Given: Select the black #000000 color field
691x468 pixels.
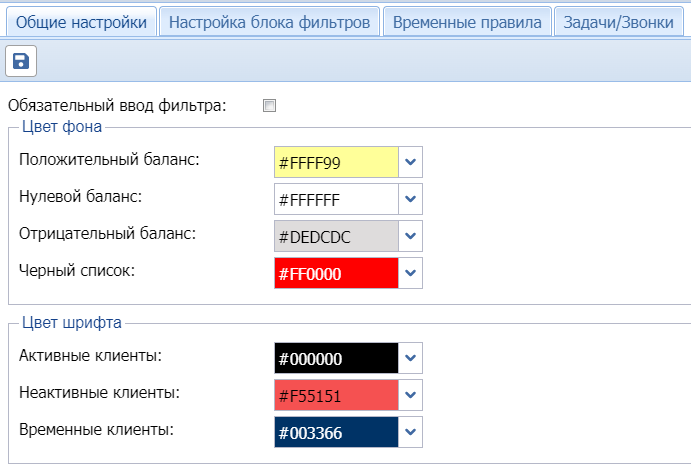Looking at the screenshot, I should click(336, 358).
